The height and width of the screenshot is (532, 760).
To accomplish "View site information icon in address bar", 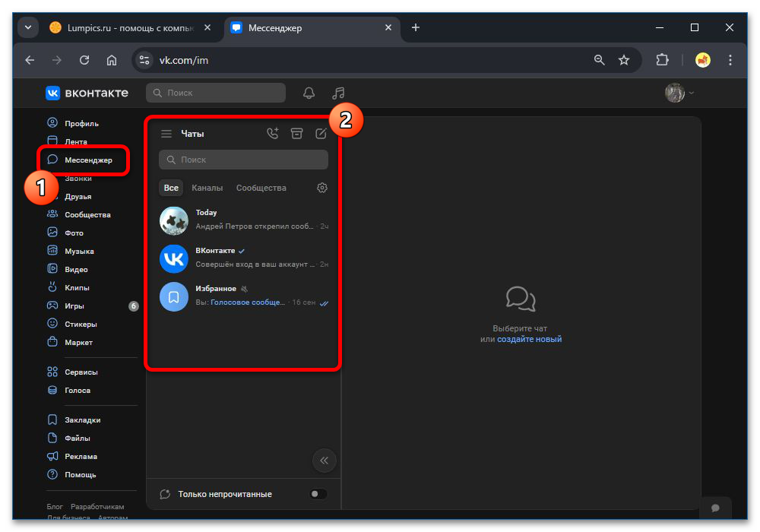I will [x=144, y=60].
